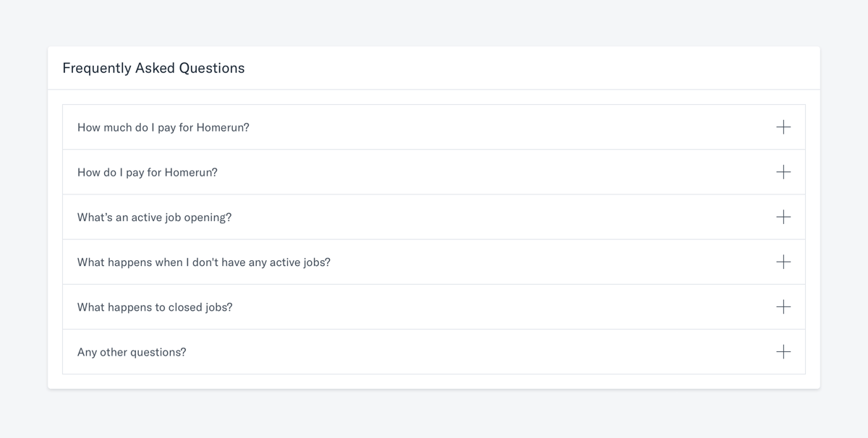Open the fourth FAQ item about active jobs
The height and width of the screenshot is (438, 868).
pos(434,262)
